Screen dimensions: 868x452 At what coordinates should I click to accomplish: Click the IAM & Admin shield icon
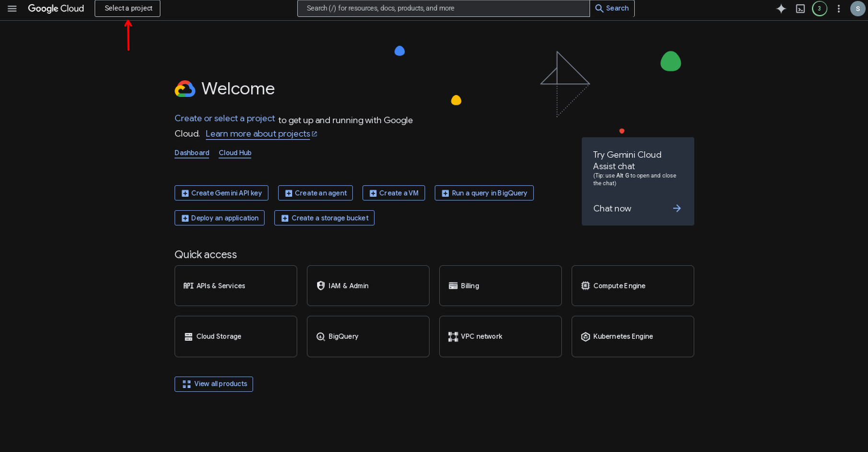321,285
